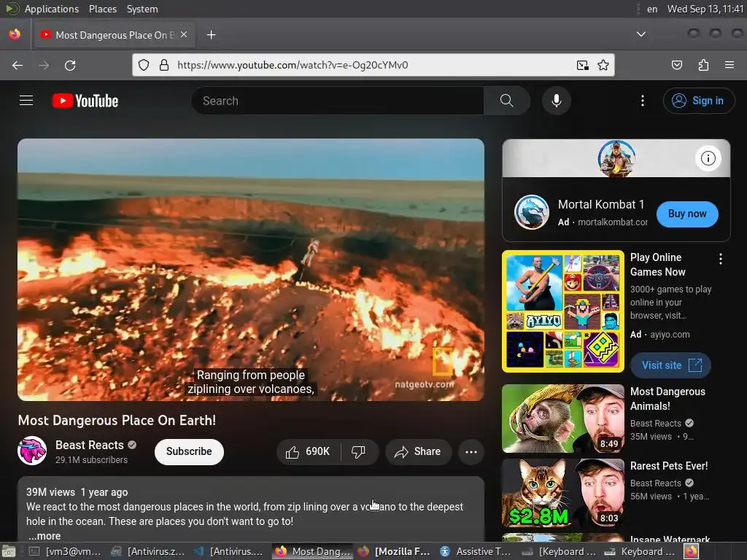Open the System menu
747x560 pixels.
click(142, 9)
